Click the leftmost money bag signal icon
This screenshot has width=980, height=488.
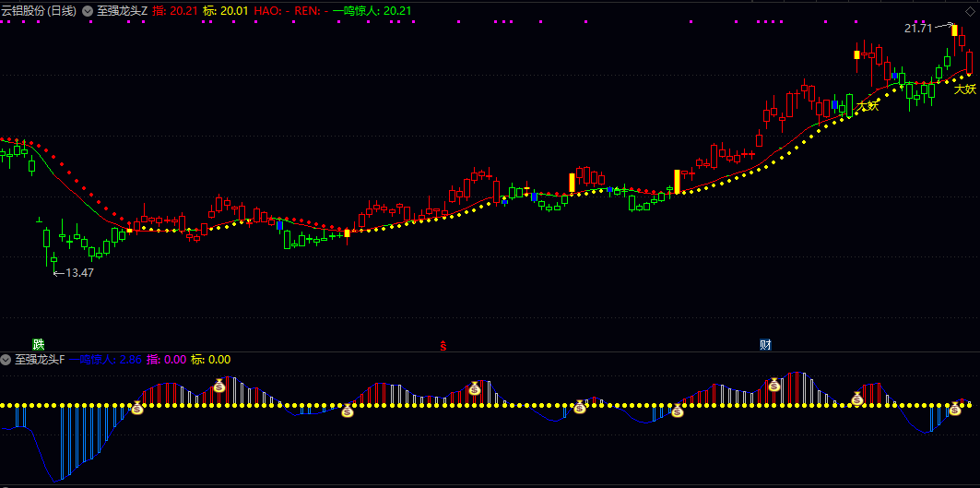pos(137,407)
